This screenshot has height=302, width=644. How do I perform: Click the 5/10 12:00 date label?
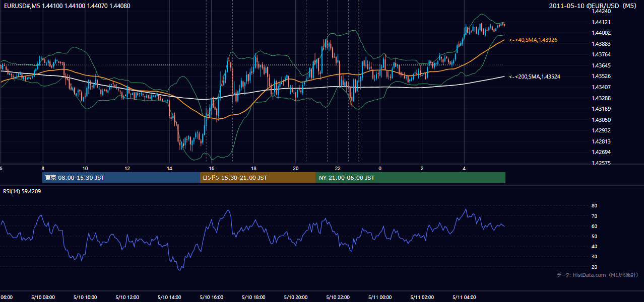pos(127,297)
